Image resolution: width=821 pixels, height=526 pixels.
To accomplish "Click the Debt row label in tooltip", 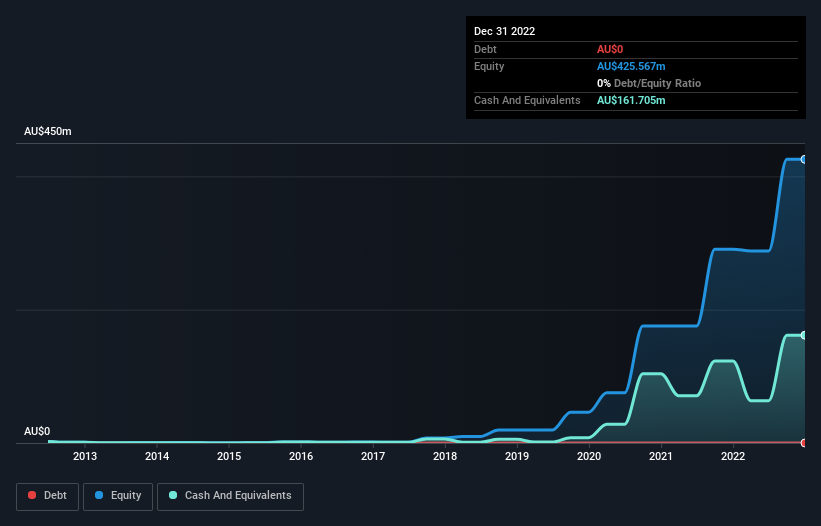I will point(485,49).
